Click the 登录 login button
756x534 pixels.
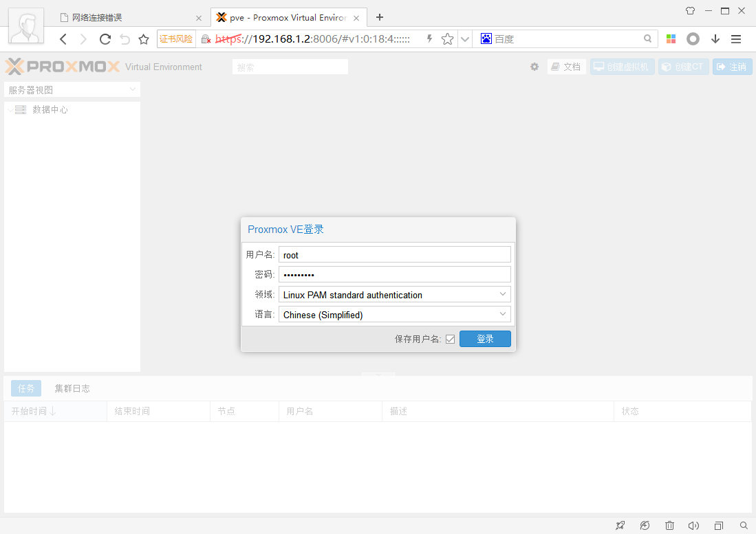pyautogui.click(x=485, y=339)
